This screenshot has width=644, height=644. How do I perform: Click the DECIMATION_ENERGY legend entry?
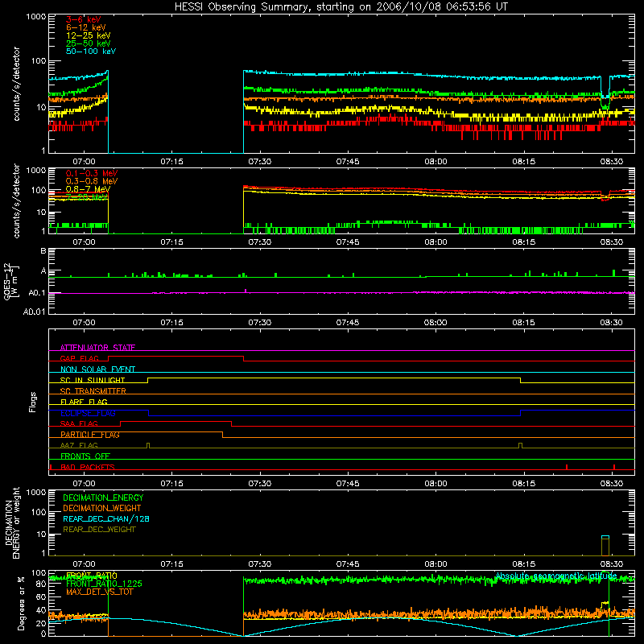pos(103,497)
